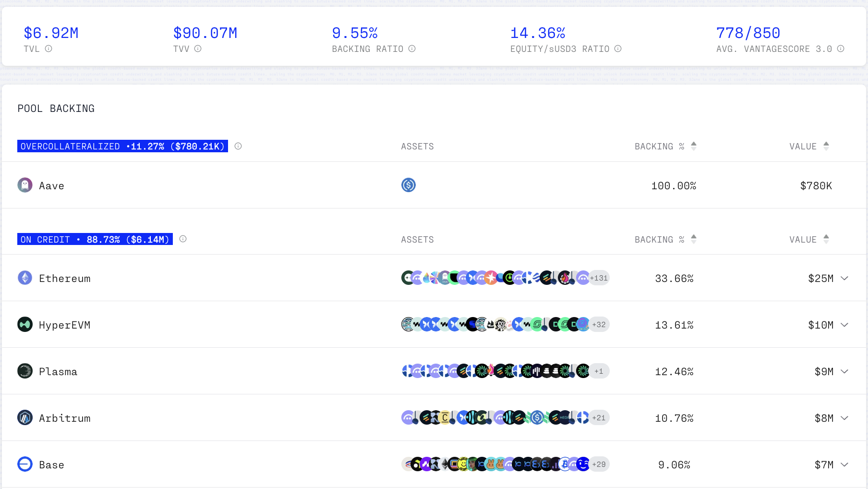Open the Backing Ratio info tooltip icon
The height and width of the screenshot is (489, 868).
(x=412, y=49)
